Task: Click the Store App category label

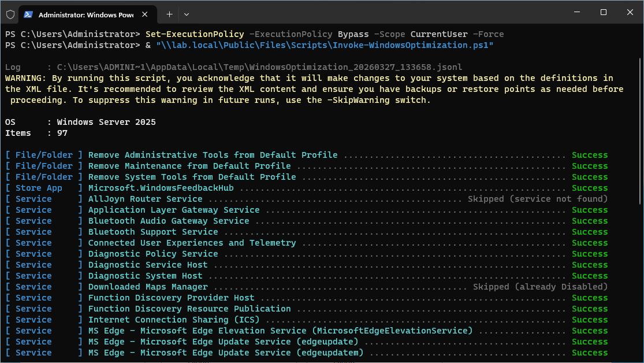Action: (x=39, y=188)
